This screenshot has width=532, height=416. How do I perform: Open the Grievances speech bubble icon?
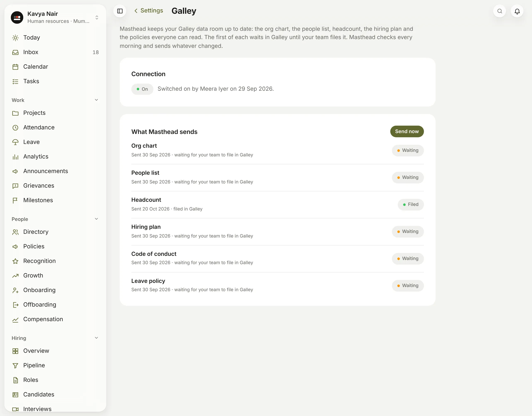pyautogui.click(x=15, y=186)
